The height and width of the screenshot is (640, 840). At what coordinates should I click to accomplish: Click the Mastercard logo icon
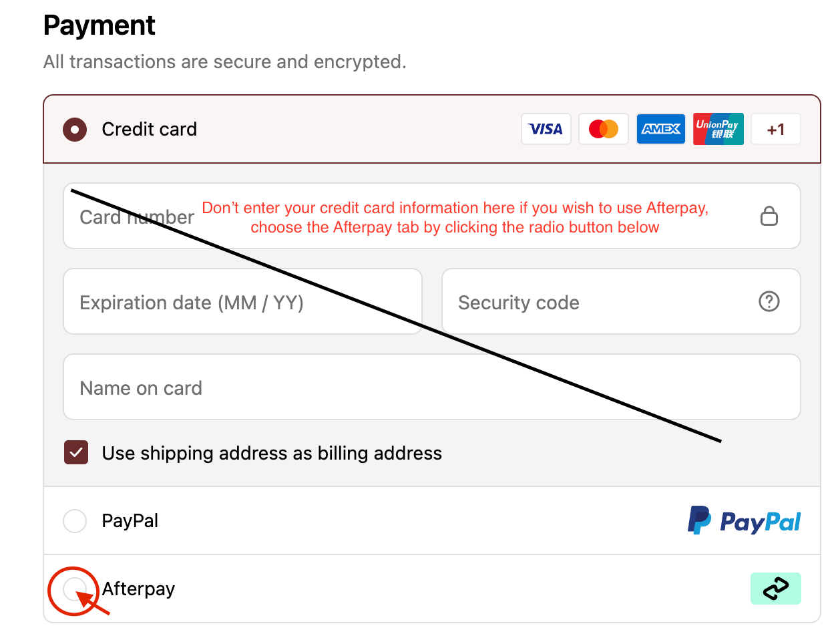[603, 129]
